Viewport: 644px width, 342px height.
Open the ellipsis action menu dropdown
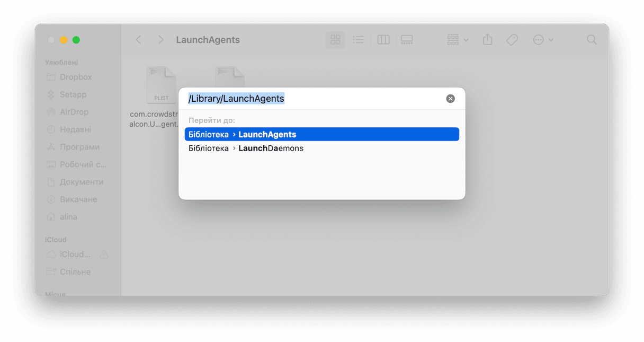pos(543,40)
